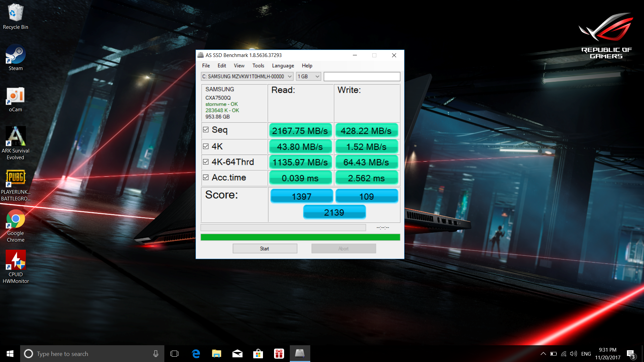Image resolution: width=644 pixels, height=362 pixels.
Task: Open the File menu
Action: point(206,66)
